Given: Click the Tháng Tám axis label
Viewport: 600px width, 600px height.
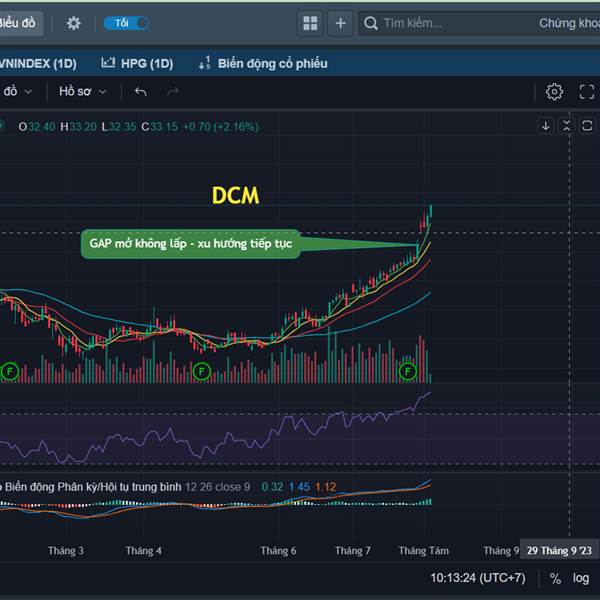Looking at the screenshot, I should pos(424,551).
